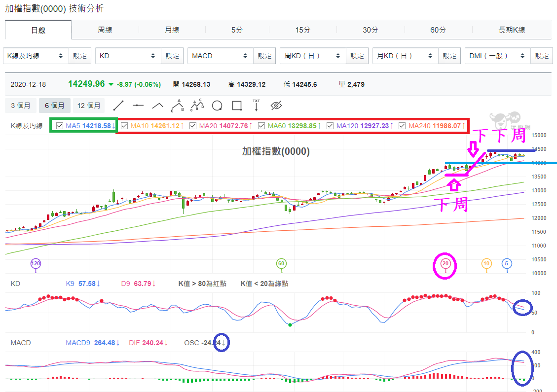This screenshot has width=557, height=392.
Task: Select the 12 個月 time range
Action: (89, 106)
